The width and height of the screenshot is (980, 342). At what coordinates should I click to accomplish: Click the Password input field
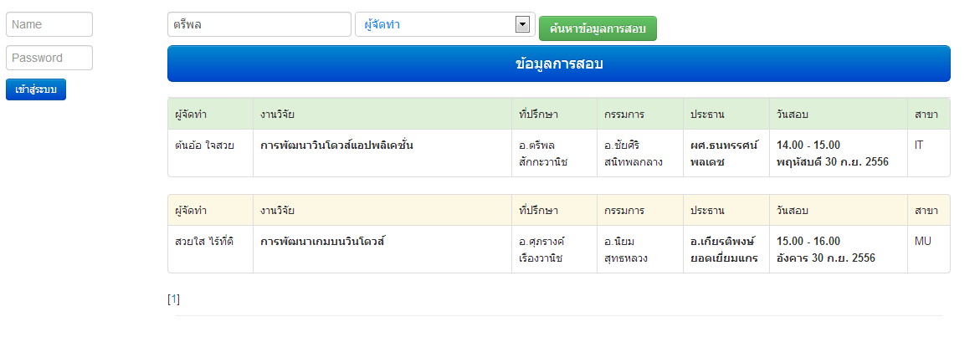tap(49, 58)
